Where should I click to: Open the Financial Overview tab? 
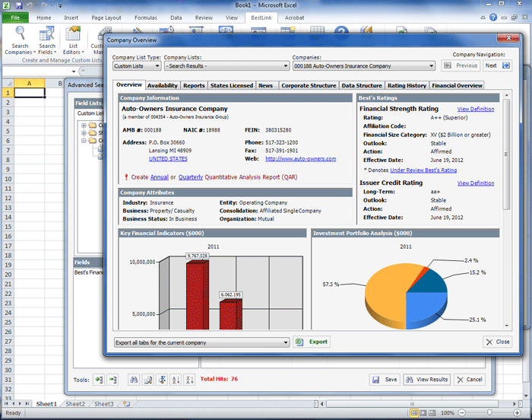457,85
